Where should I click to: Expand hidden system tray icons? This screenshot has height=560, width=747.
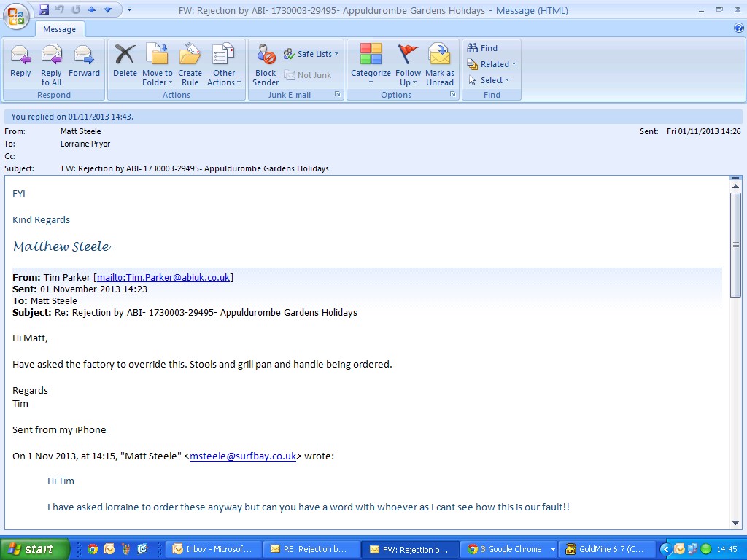tap(665, 550)
